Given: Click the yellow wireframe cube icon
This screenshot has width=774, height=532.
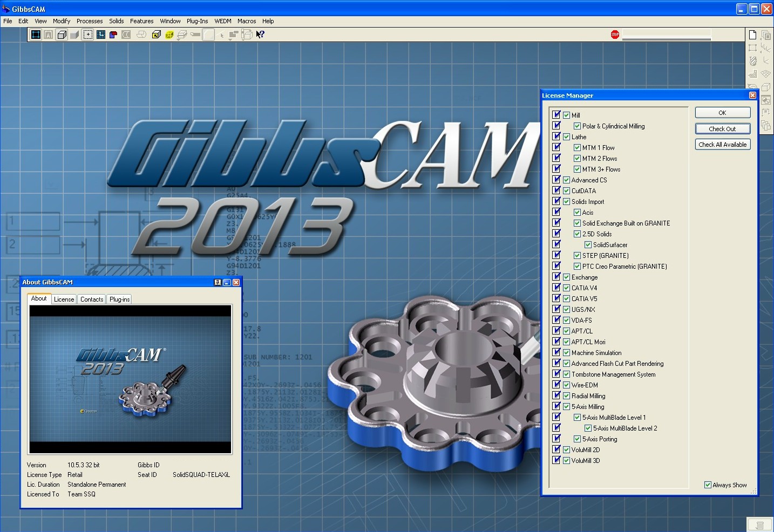Looking at the screenshot, I should point(169,35).
